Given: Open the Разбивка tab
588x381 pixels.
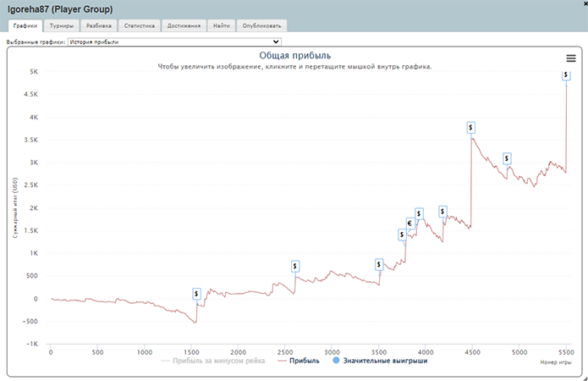Looking at the screenshot, I should click(99, 26).
